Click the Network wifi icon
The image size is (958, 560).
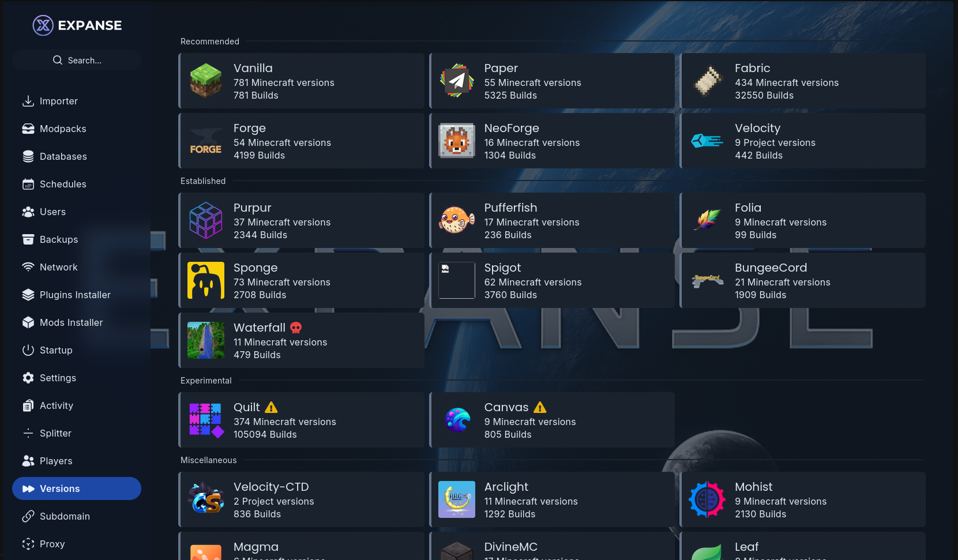point(28,267)
